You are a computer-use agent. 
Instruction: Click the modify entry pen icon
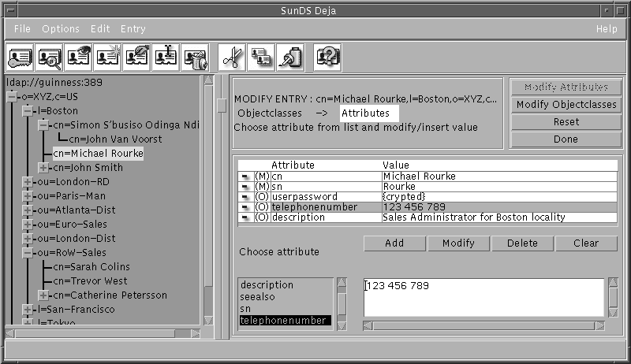click(136, 58)
